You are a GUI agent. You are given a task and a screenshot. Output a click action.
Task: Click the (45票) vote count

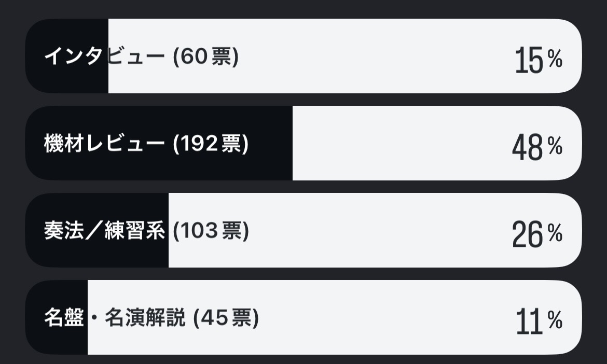pos(226,318)
